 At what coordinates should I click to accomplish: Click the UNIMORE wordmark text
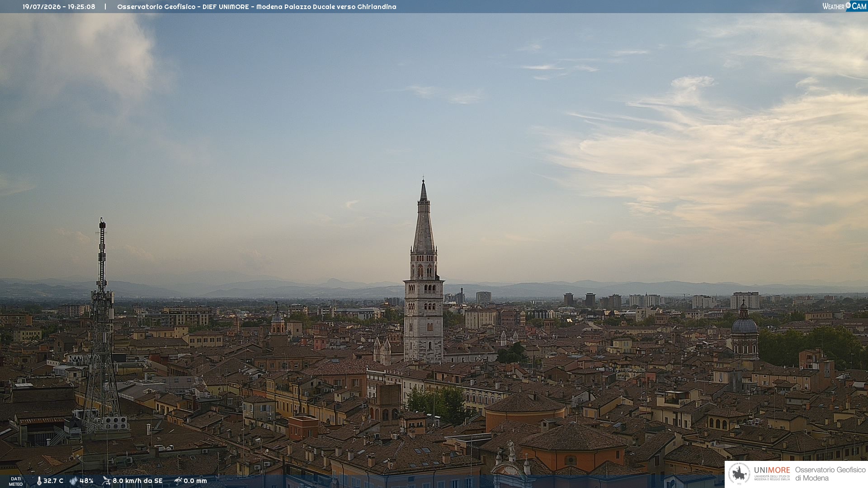(772, 470)
